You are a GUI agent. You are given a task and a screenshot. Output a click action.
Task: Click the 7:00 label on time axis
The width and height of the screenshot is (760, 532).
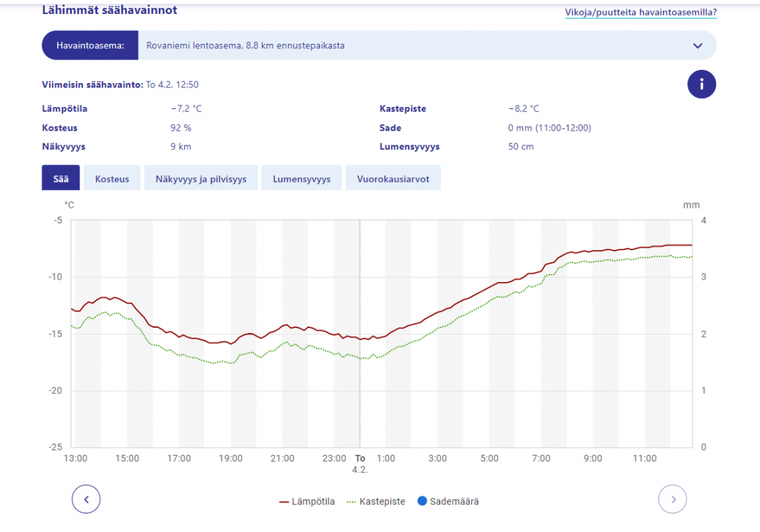click(541, 459)
